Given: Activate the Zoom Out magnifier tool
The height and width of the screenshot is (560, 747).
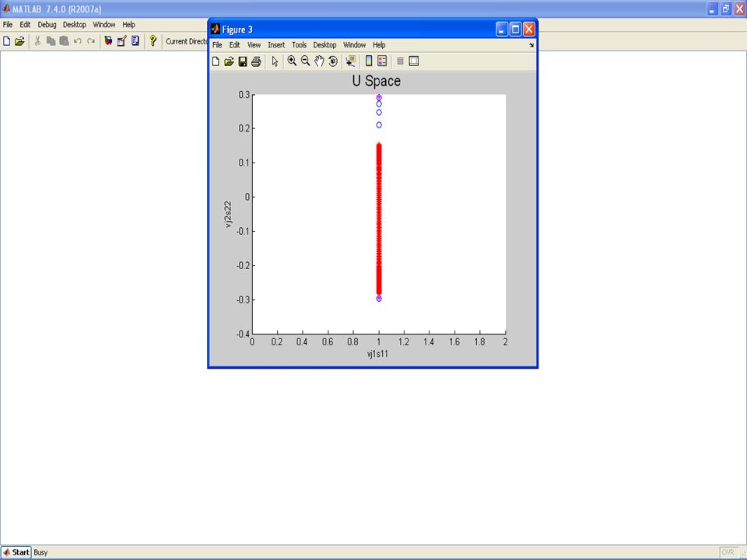Looking at the screenshot, I should pos(305,61).
